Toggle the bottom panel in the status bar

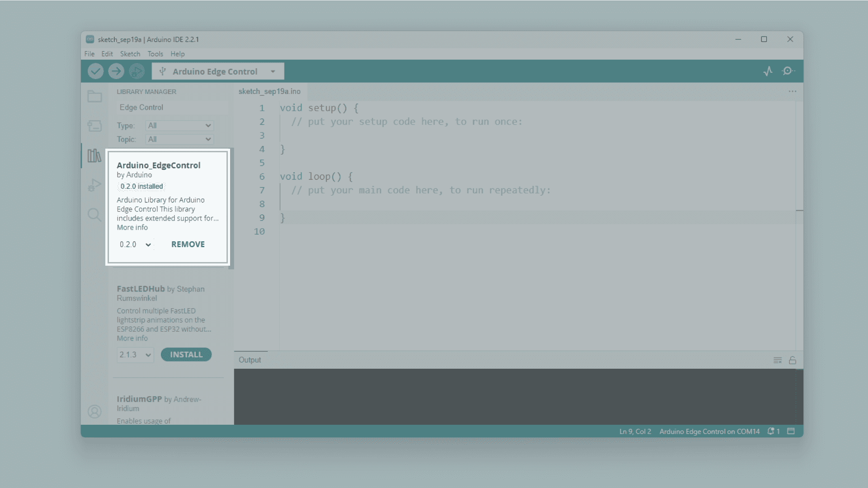click(x=791, y=431)
